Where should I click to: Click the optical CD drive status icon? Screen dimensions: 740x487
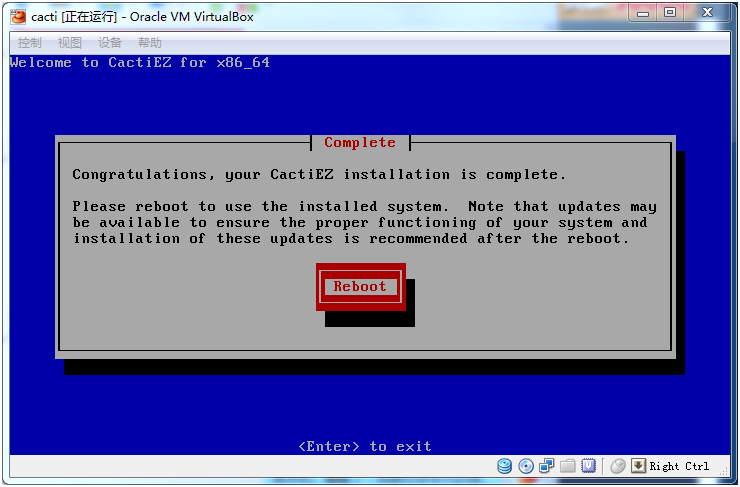[x=526, y=466]
